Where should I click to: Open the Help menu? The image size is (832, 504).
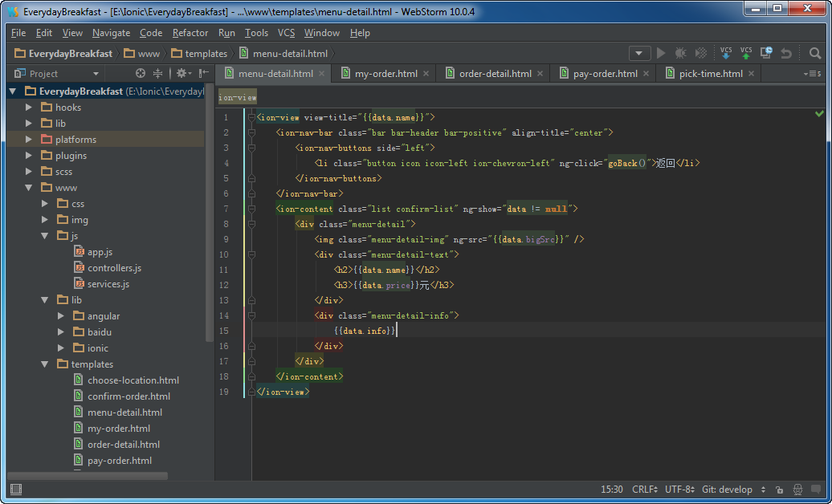click(360, 33)
